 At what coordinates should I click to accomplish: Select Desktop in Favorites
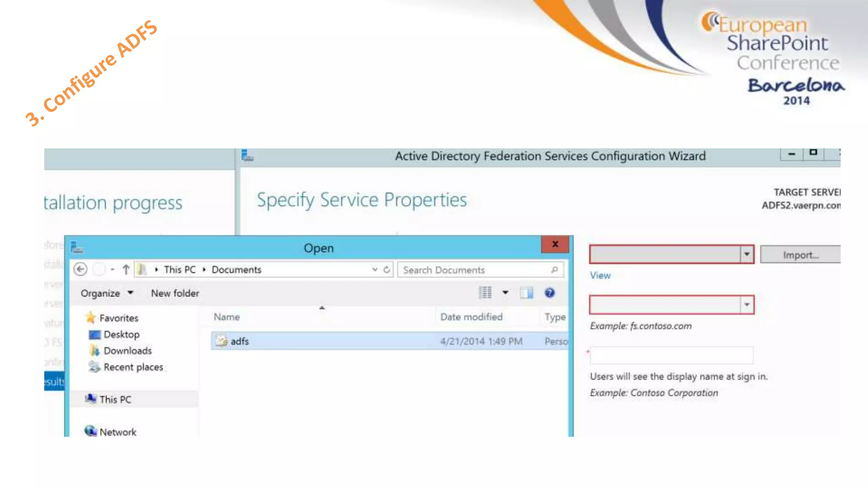(x=121, y=334)
